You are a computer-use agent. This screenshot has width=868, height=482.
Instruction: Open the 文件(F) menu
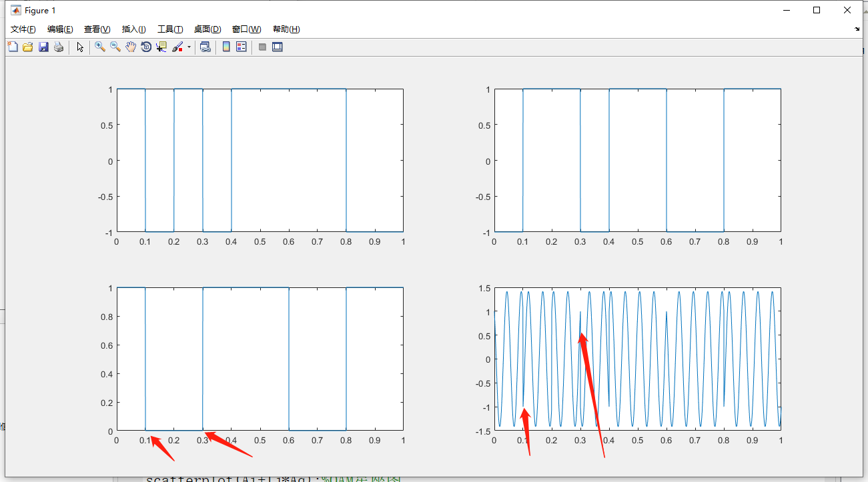23,29
